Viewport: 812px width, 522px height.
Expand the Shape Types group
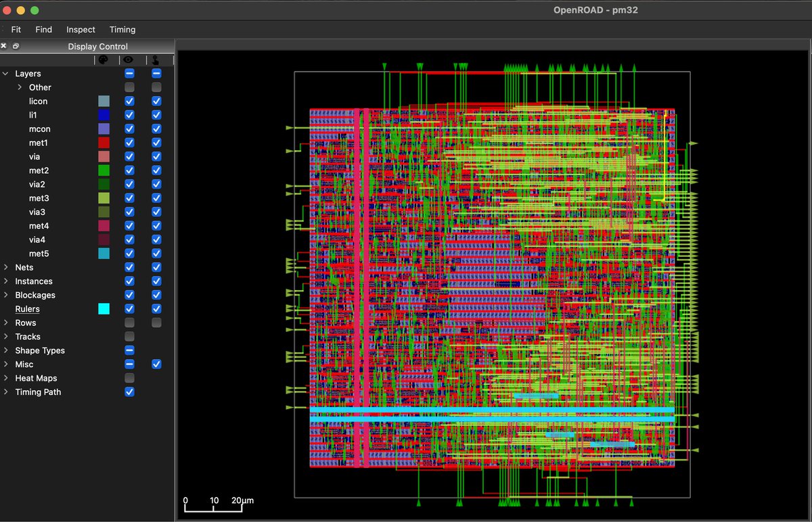coord(6,351)
